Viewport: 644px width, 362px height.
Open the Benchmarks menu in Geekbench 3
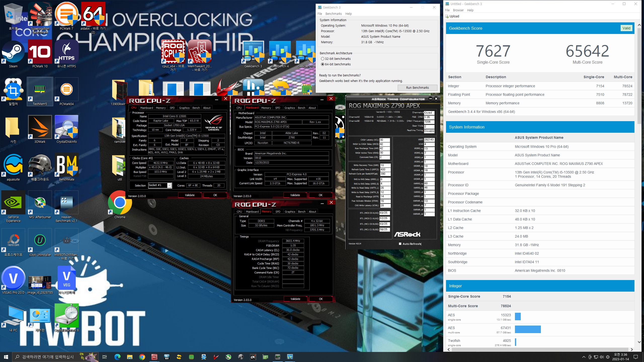pyautogui.click(x=334, y=14)
